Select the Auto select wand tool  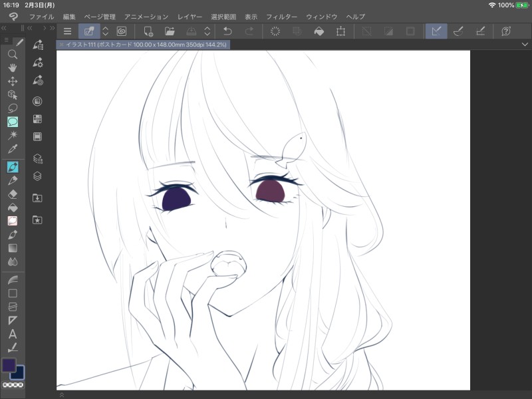point(13,136)
